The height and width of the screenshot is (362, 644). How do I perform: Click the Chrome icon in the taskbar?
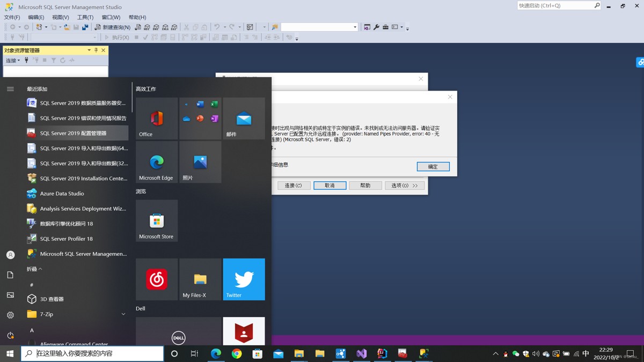(x=237, y=353)
